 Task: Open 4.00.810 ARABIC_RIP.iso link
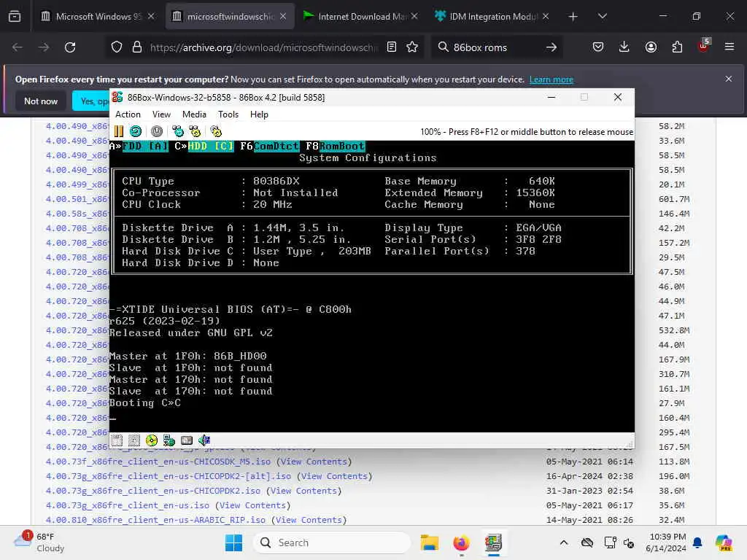click(x=155, y=520)
